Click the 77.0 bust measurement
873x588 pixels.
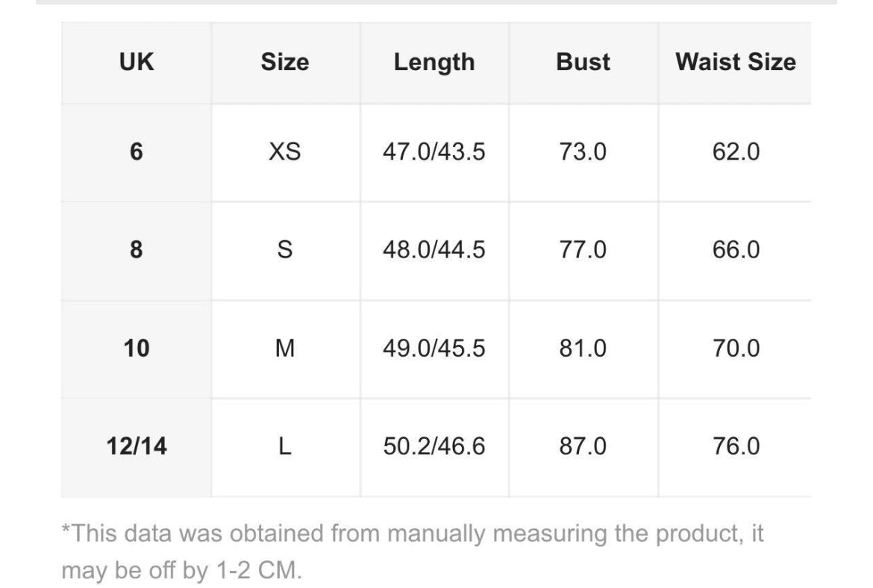pos(583,250)
